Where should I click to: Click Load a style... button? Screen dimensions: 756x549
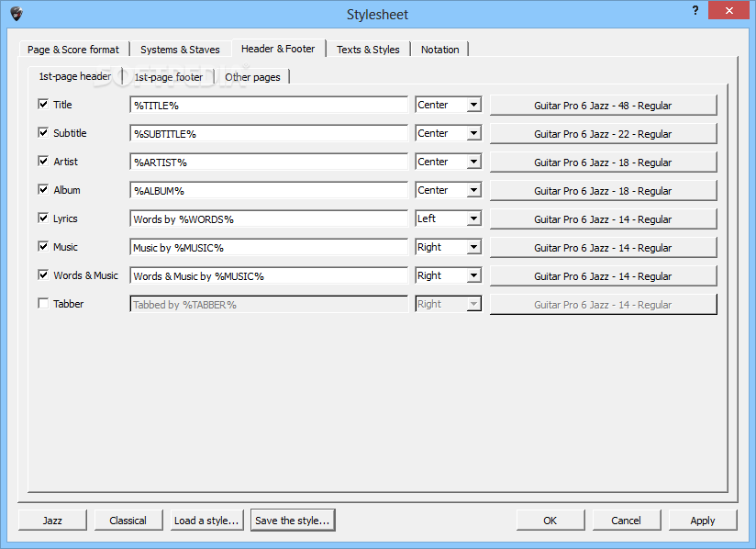click(206, 520)
